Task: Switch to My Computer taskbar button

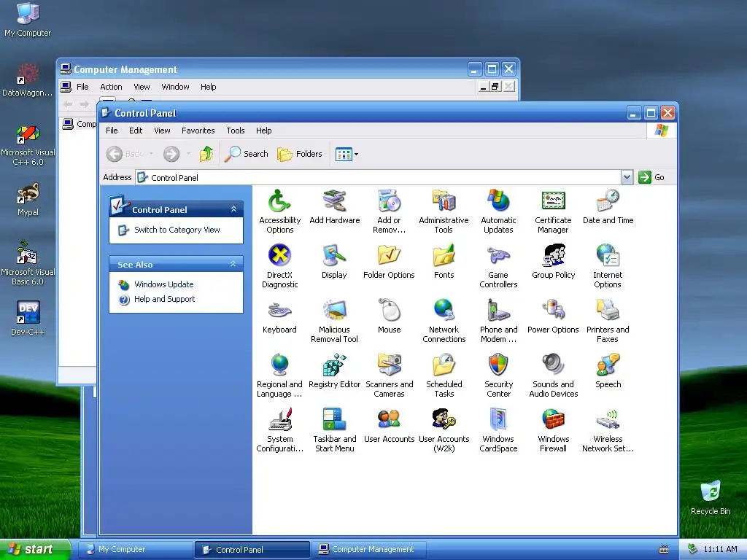Action: pos(136,549)
